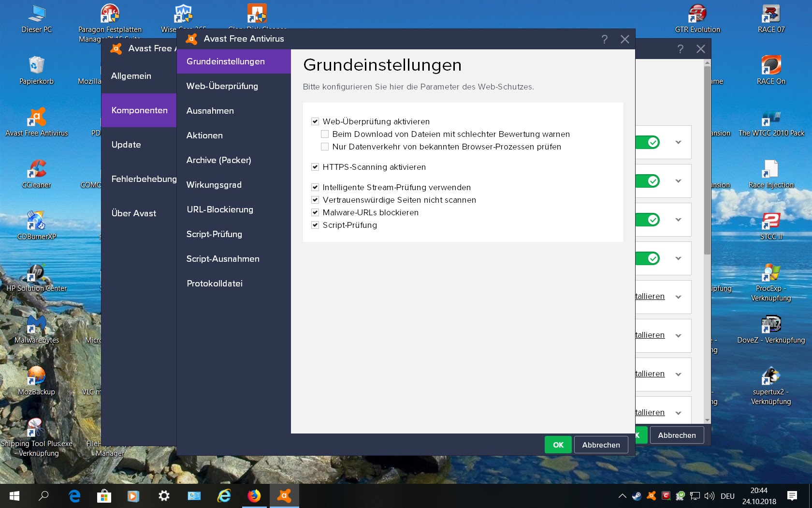
Task: Select the Malwarebytes desktop shortcut
Action: pos(37,329)
